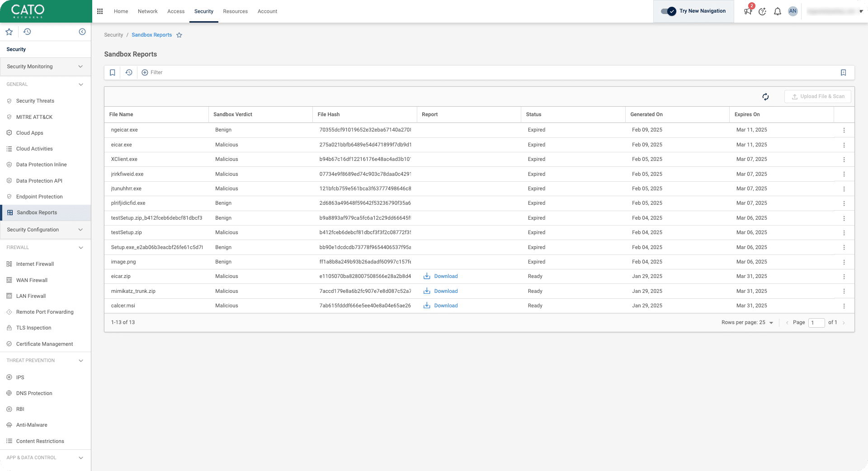This screenshot has height=471, width=868.
Task: Favorite the Sandbox Reports breadcrumb star
Action: tap(179, 35)
